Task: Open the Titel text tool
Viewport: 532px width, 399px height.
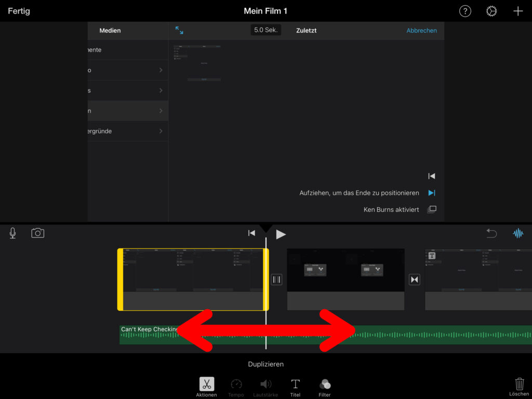Action: (295, 387)
